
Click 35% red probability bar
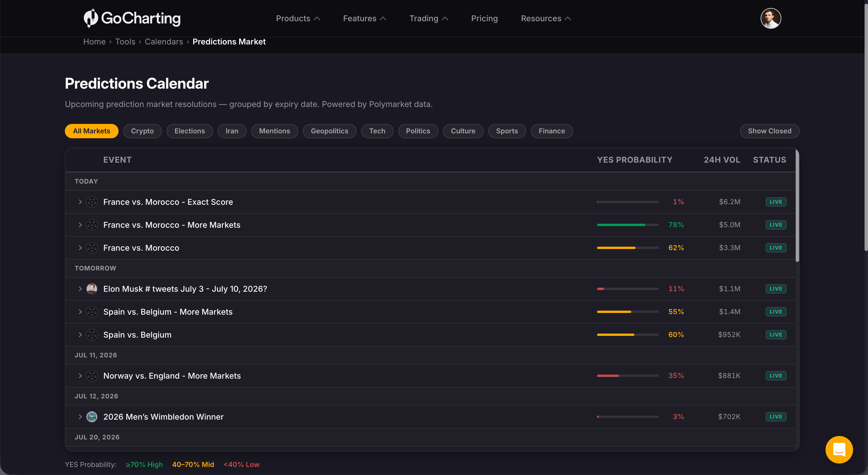628,376
